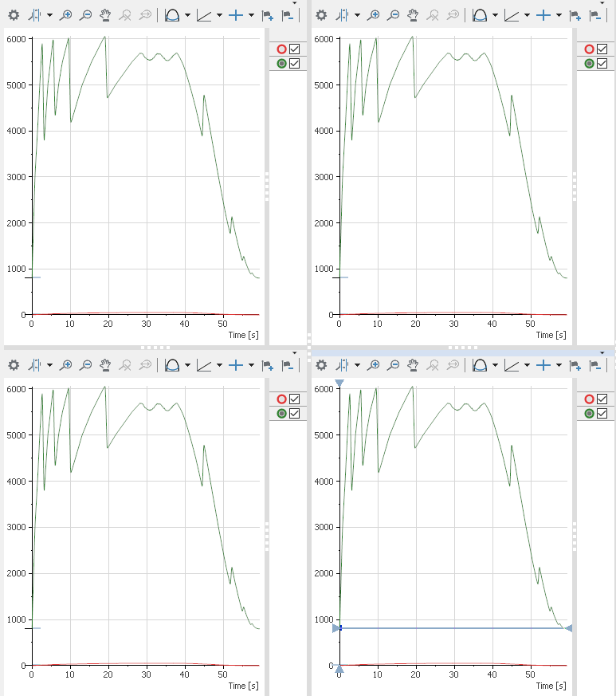
Task: Toggle green series checkbox in bottom-left chart
Action: [294, 414]
